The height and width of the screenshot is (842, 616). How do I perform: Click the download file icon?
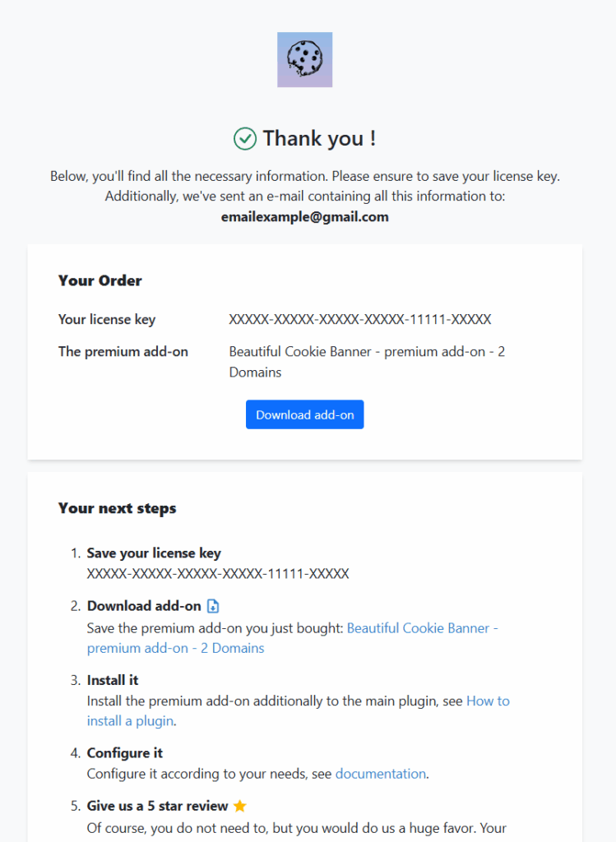click(213, 606)
